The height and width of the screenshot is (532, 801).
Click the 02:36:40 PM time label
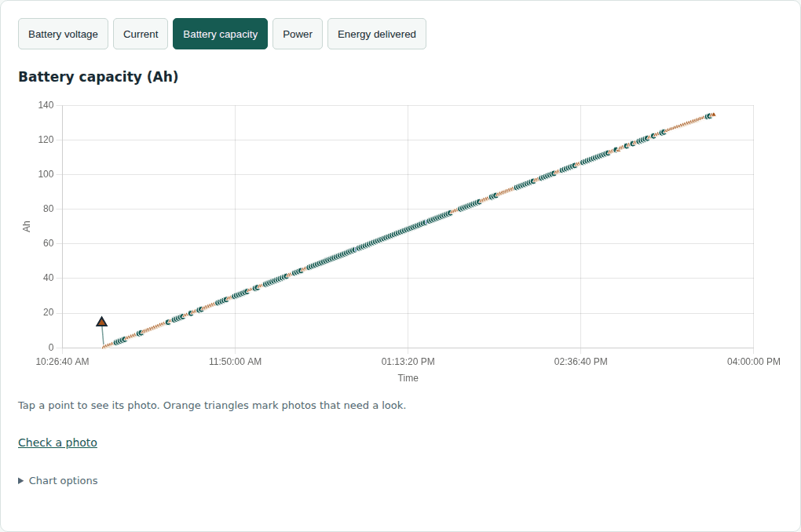[581, 362]
